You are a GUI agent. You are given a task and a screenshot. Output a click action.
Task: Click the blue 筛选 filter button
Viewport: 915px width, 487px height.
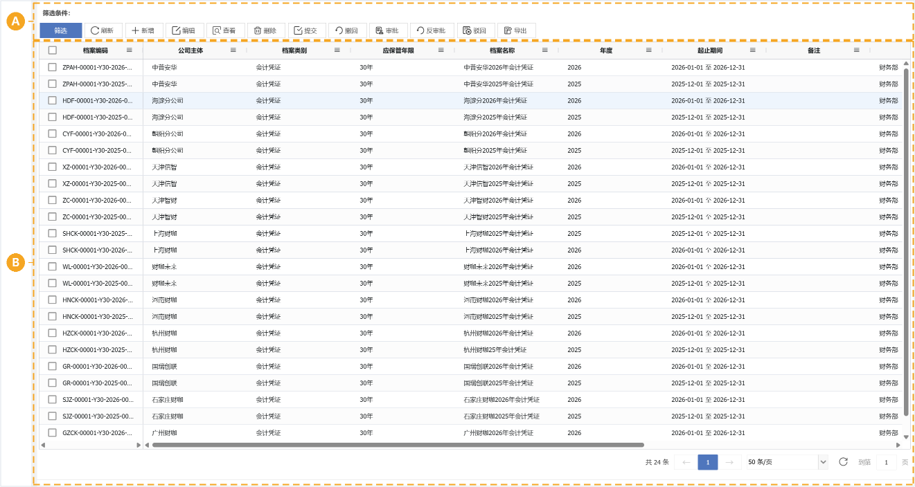(x=61, y=30)
